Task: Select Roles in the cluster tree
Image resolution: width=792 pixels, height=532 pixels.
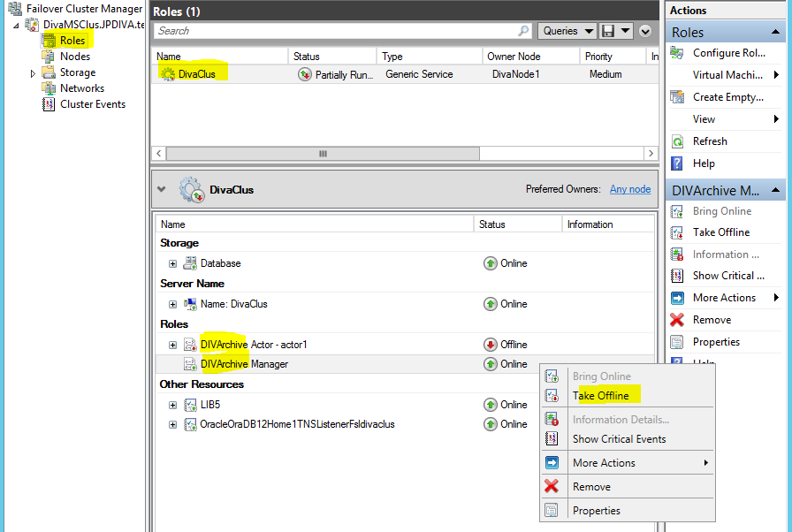Action: [x=72, y=41]
